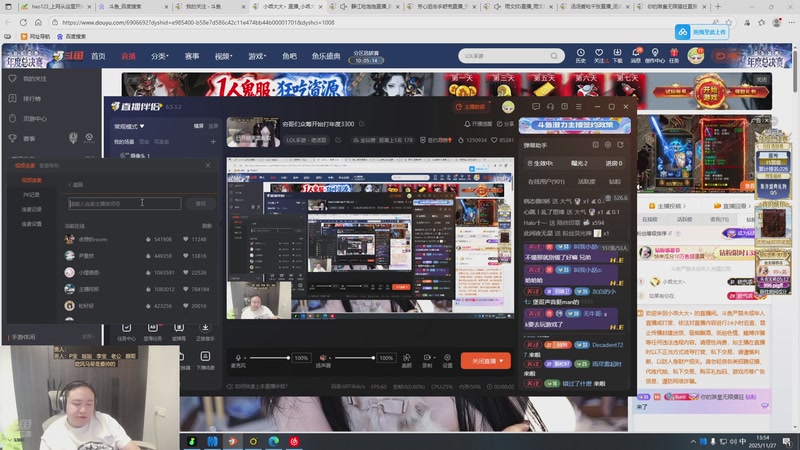Click the 斗鱼潜力主播签约政策 banner

[574, 125]
